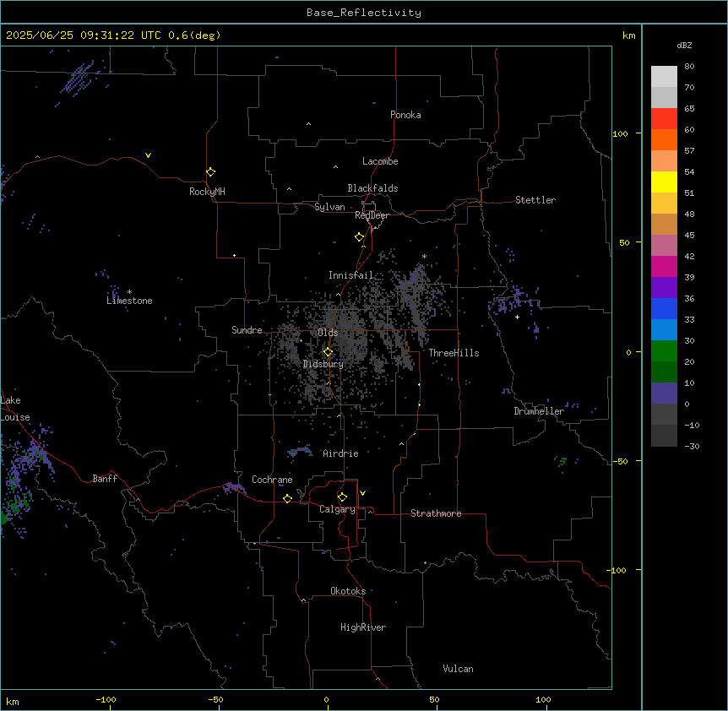
Task: Click the Okotoks label
Action: click(348, 591)
